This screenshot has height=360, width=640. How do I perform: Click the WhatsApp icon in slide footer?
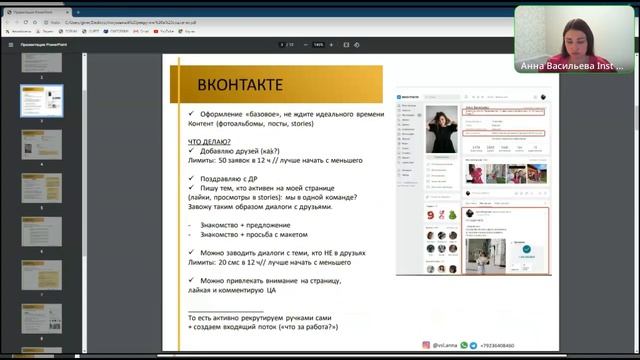pos(464,345)
